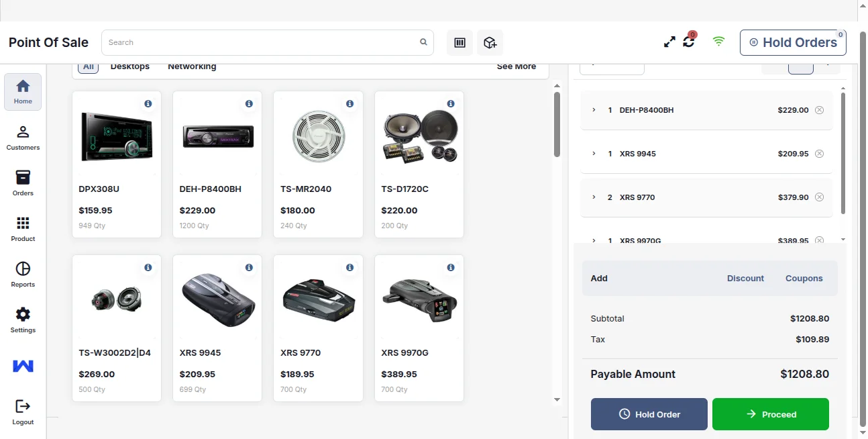Show info for XRS 9945 product card
The width and height of the screenshot is (868, 439).
[249, 267]
